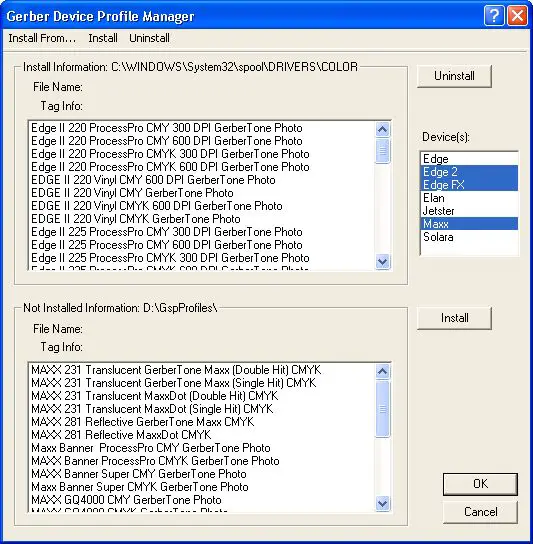Select Maxx in the Device(s) list

(x=469, y=224)
